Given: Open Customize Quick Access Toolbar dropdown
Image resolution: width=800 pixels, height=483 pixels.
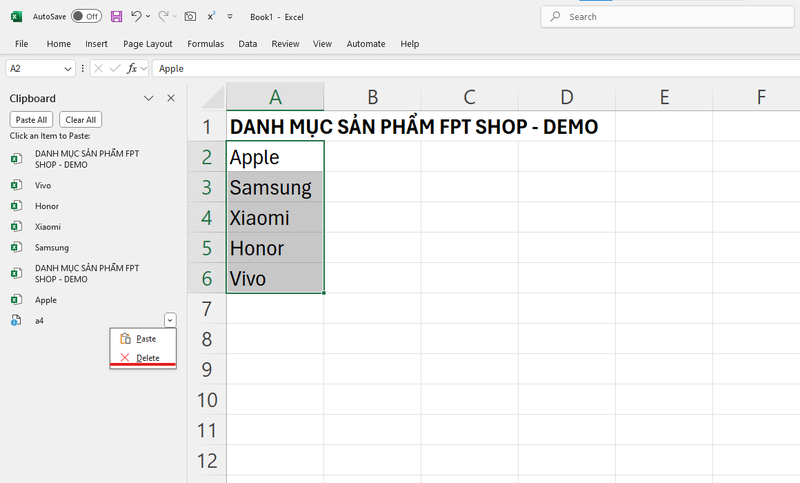Looking at the screenshot, I should click(230, 17).
